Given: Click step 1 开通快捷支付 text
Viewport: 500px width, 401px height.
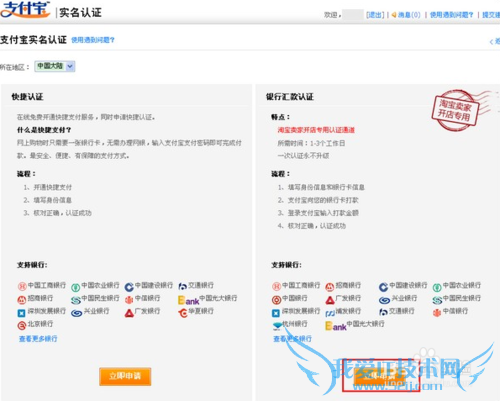Looking at the screenshot, I should click(53, 187).
